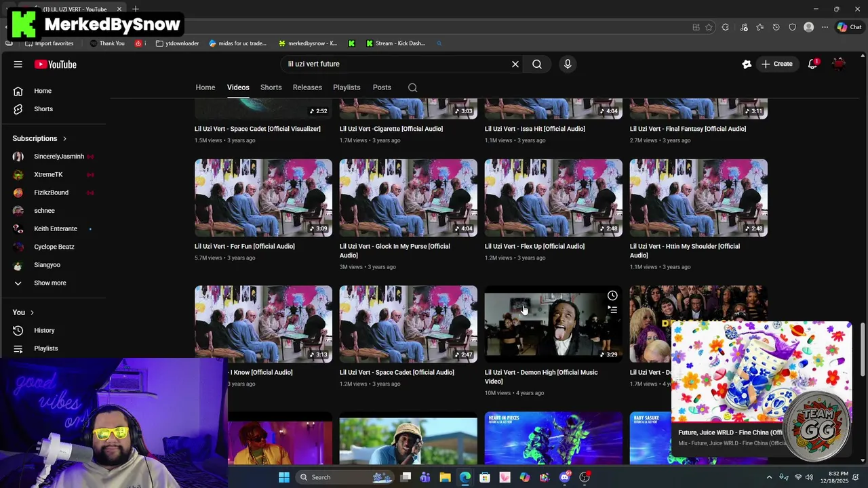The height and width of the screenshot is (488, 868).
Task: Expand the Subscriptions section
Action: [x=39, y=138]
